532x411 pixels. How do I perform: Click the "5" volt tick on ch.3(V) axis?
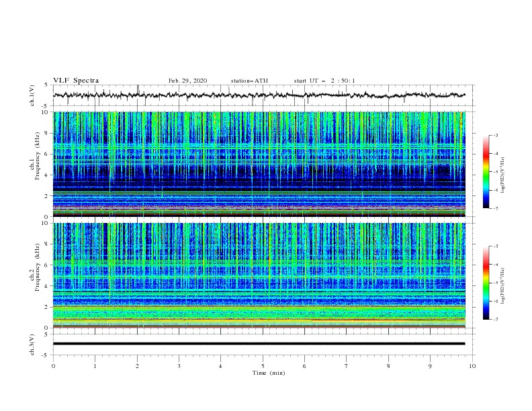[46, 334]
